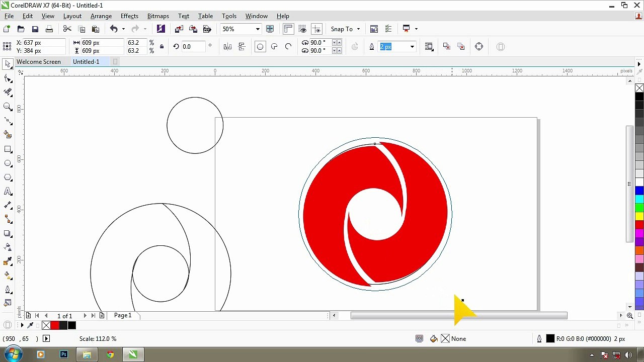Viewport: 644px width, 362px height.
Task: Pick the blue swatch in the palette
Action: (x=639, y=191)
